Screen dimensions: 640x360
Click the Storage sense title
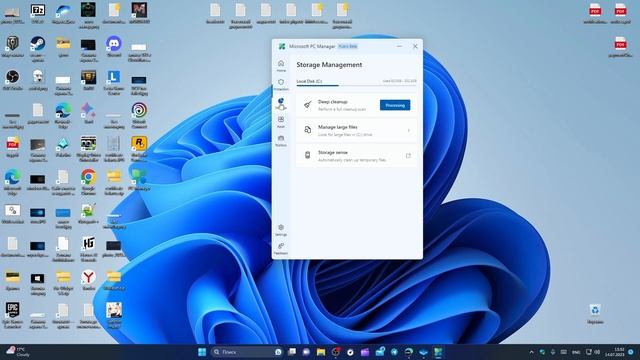(x=333, y=152)
